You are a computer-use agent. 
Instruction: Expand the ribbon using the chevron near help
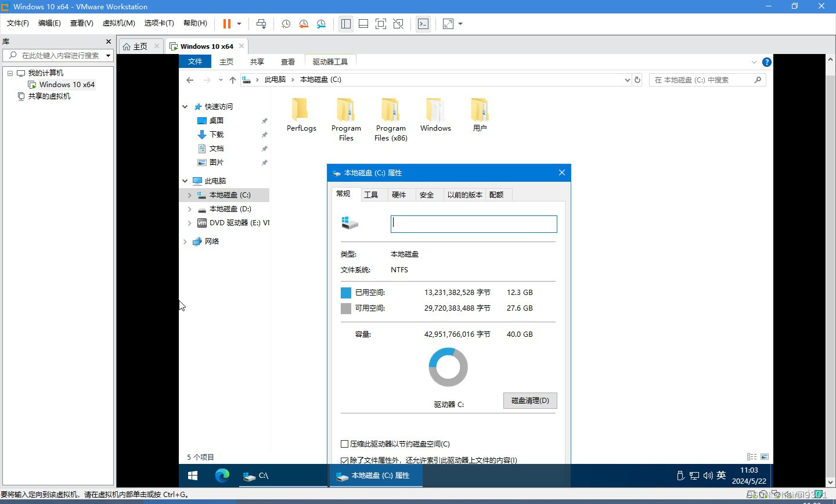click(754, 62)
